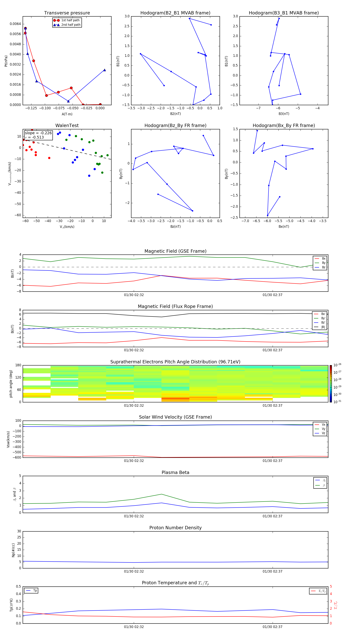Viewport: 351px width, 644px height.
Task: Select the "1st half path" legend entry
Action: [x=67, y=20]
